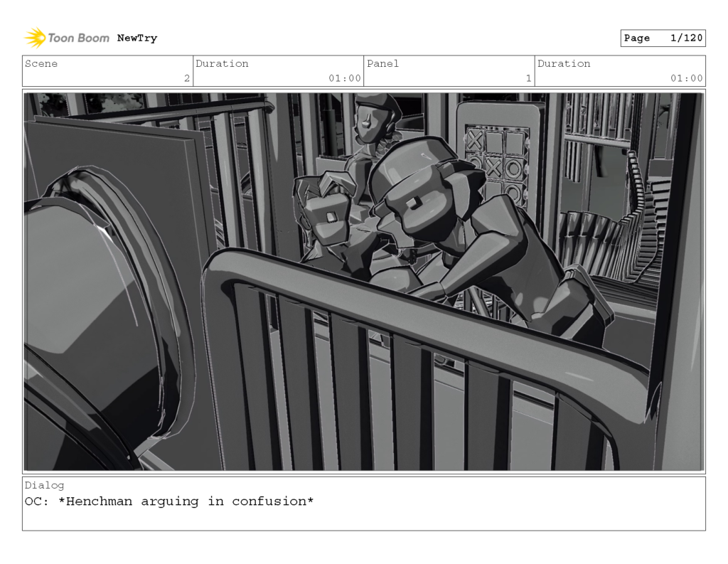The height and width of the screenshot is (564, 728).
Task: Select the Panel number value 1
Action: tap(526, 79)
